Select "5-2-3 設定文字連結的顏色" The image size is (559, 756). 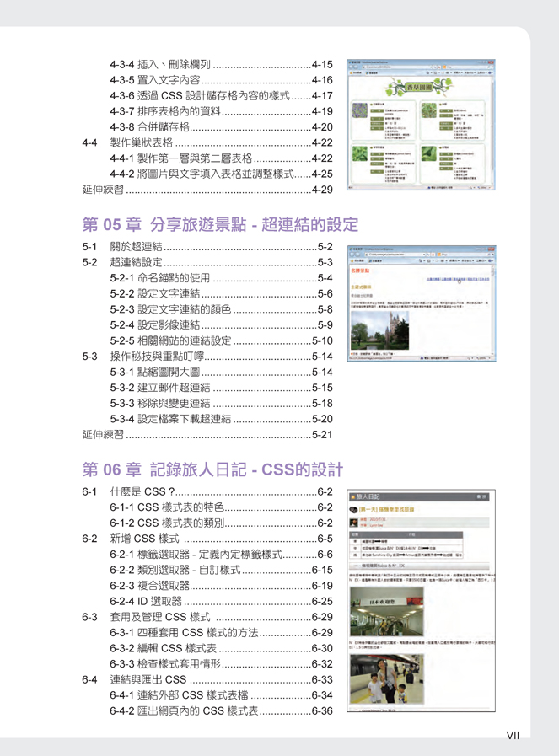(x=222, y=309)
